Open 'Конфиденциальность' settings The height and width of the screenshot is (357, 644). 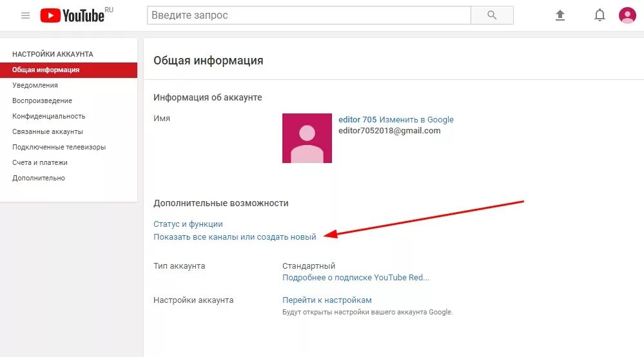(48, 116)
